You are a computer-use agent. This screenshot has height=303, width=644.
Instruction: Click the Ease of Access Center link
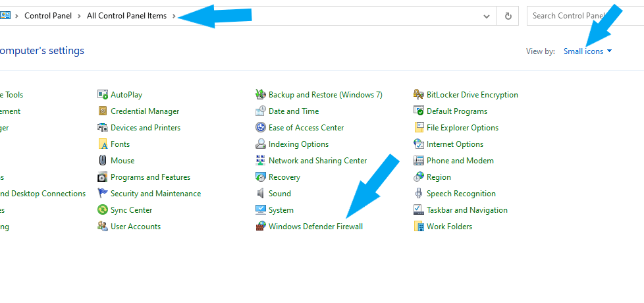point(306,128)
